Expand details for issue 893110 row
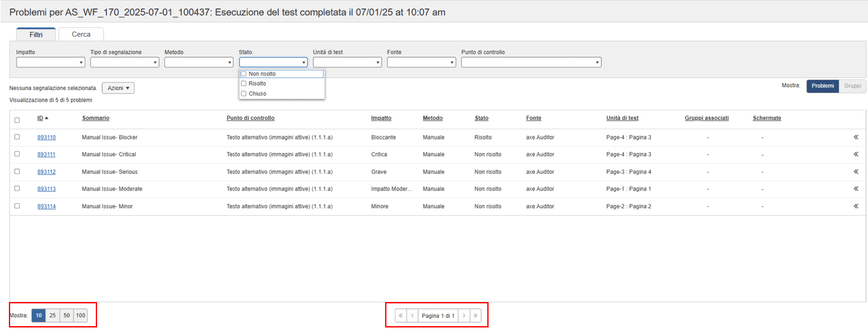The height and width of the screenshot is (330, 868). click(855, 137)
